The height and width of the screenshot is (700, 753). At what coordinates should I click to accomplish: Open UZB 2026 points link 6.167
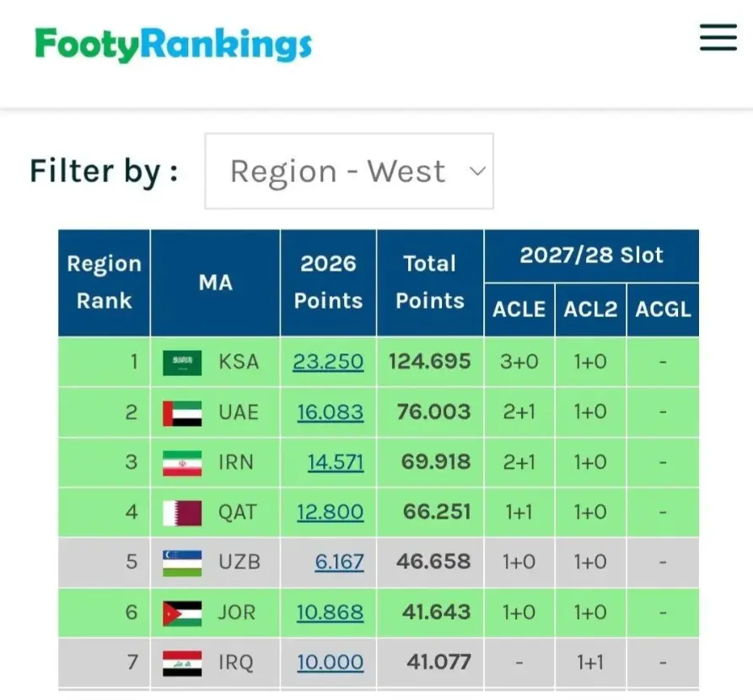[x=340, y=562]
